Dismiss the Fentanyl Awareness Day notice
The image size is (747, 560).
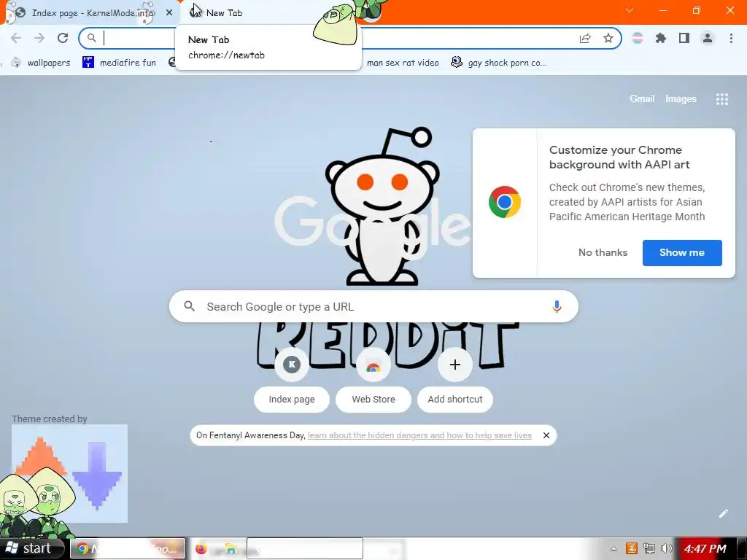tap(546, 435)
